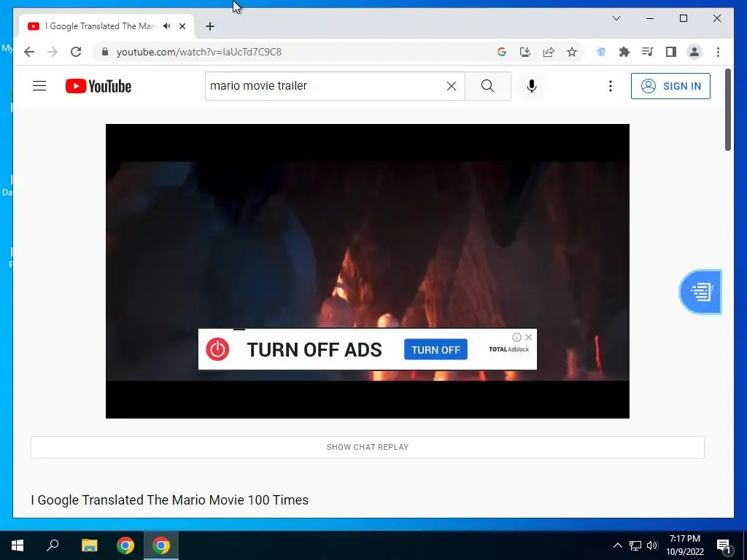Show hidden system tray icons
This screenshot has height=560, width=747.
[x=617, y=545]
